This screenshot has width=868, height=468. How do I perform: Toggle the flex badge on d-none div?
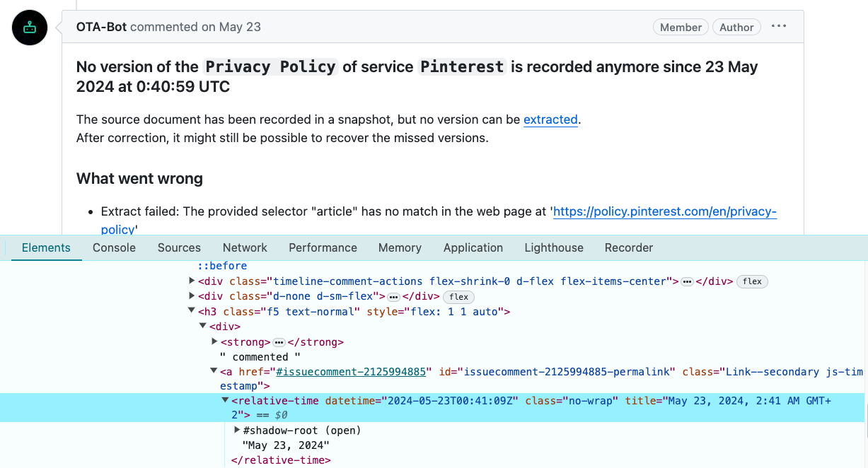tap(459, 297)
